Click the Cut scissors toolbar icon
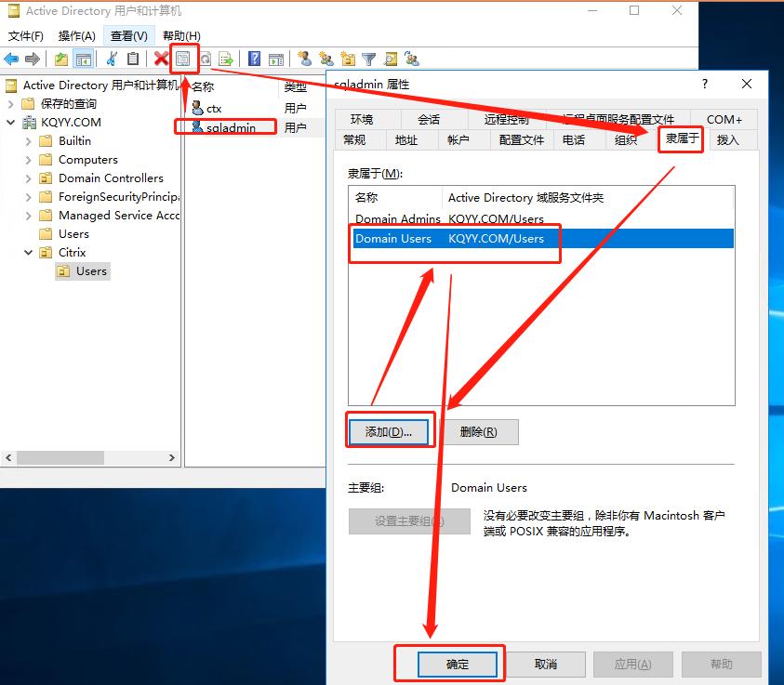The image size is (784, 685). point(112,59)
